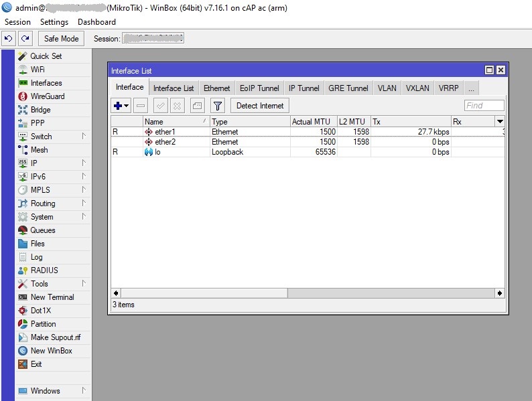This screenshot has width=532, height=401.
Task: Open the Bridge section
Action: [54, 110]
